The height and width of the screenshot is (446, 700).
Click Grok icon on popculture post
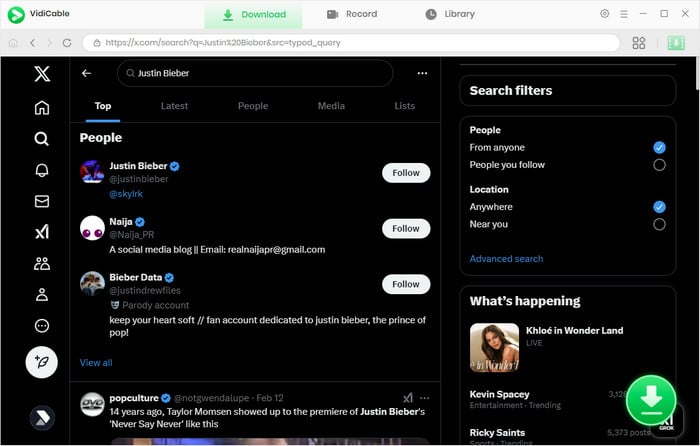pyautogui.click(x=408, y=398)
